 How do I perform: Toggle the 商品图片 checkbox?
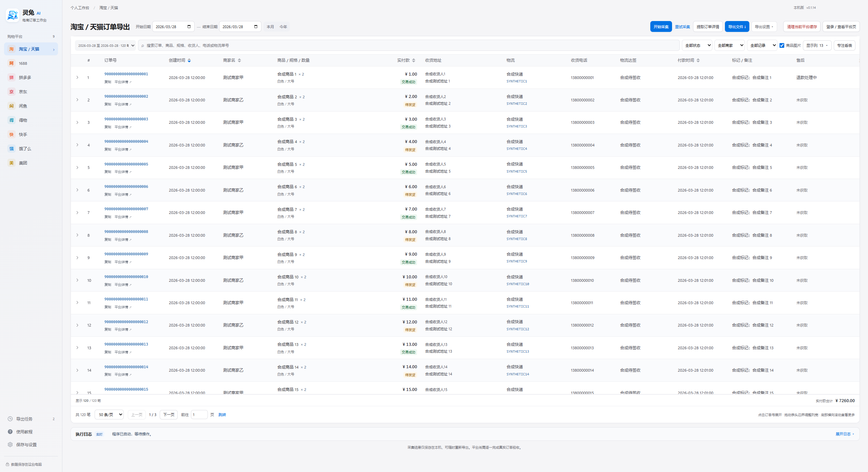pyautogui.click(x=782, y=45)
